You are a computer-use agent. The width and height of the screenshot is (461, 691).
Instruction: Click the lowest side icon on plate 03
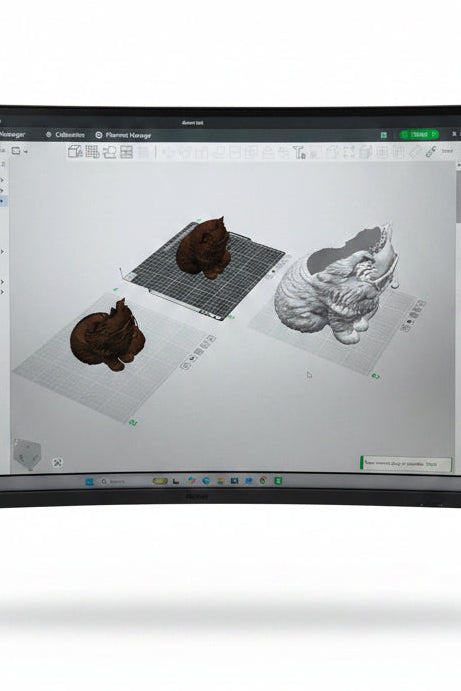coord(405,327)
